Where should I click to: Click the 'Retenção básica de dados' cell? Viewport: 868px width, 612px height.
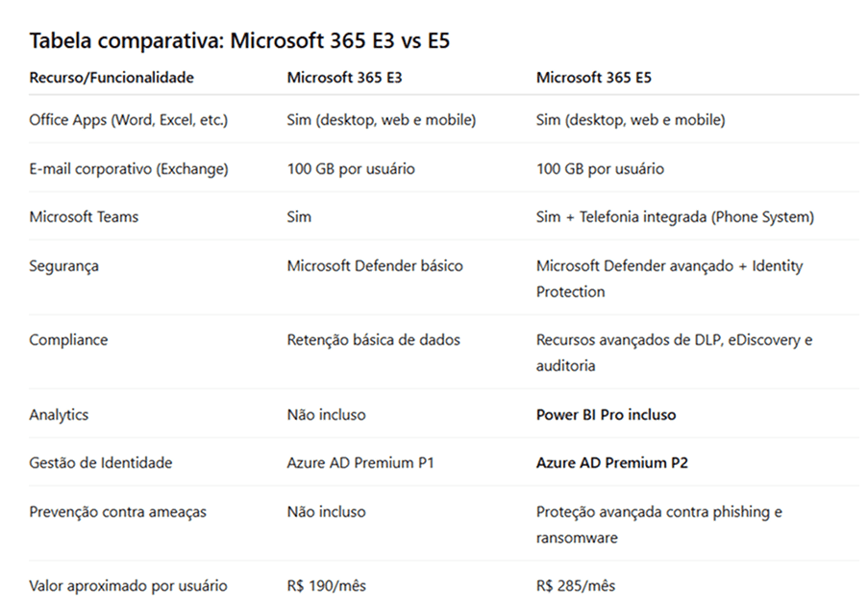pyautogui.click(x=373, y=339)
